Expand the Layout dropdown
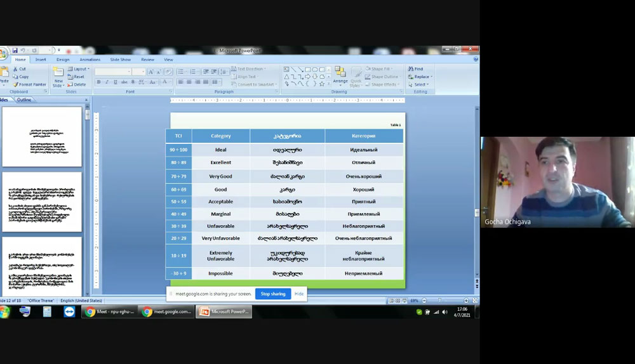This screenshot has width=635, height=364. (81, 69)
